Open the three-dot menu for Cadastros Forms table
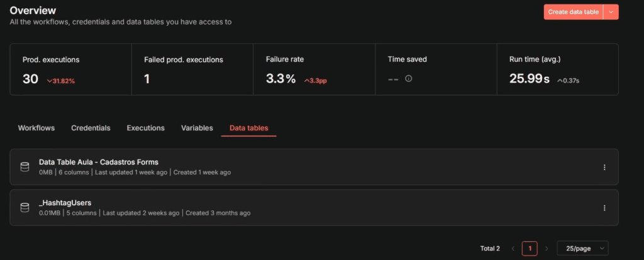 604,167
